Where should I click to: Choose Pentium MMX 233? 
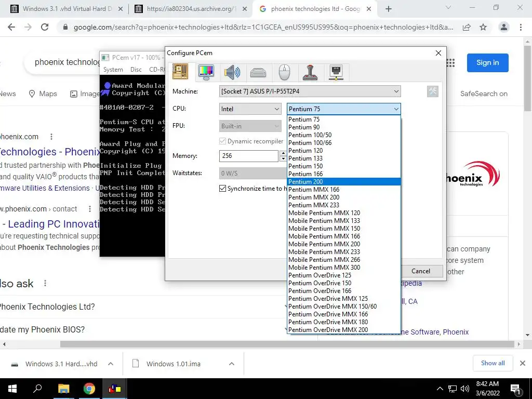pyautogui.click(x=344, y=205)
